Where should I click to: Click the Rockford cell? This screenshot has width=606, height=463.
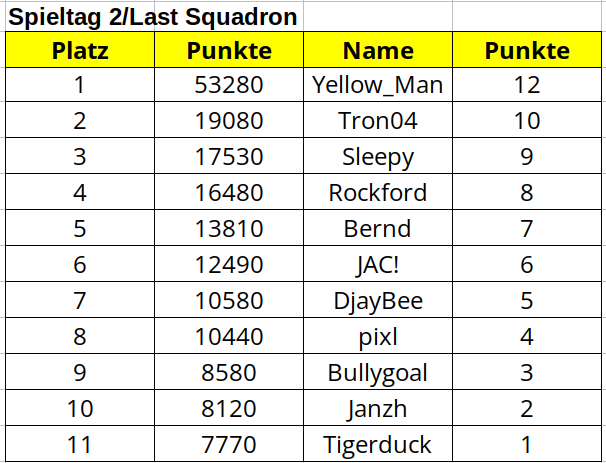[378, 193]
